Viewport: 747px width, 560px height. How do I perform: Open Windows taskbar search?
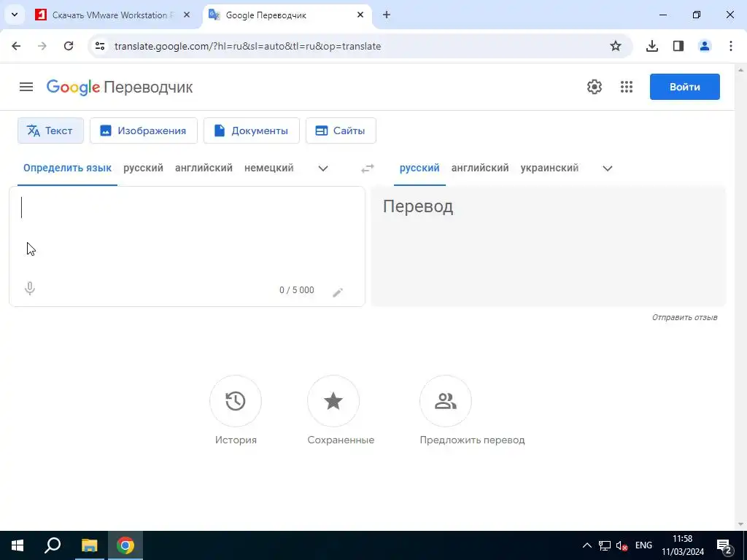(53, 545)
